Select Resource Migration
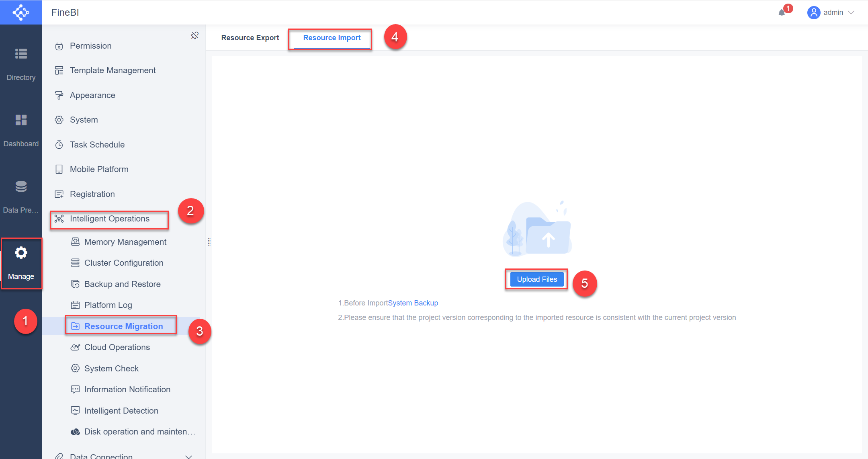868x459 pixels. click(125, 326)
